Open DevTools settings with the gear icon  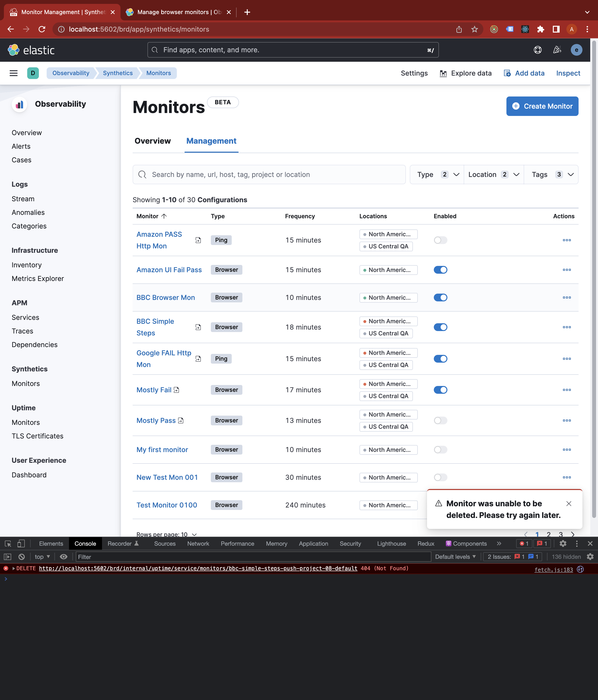(563, 543)
